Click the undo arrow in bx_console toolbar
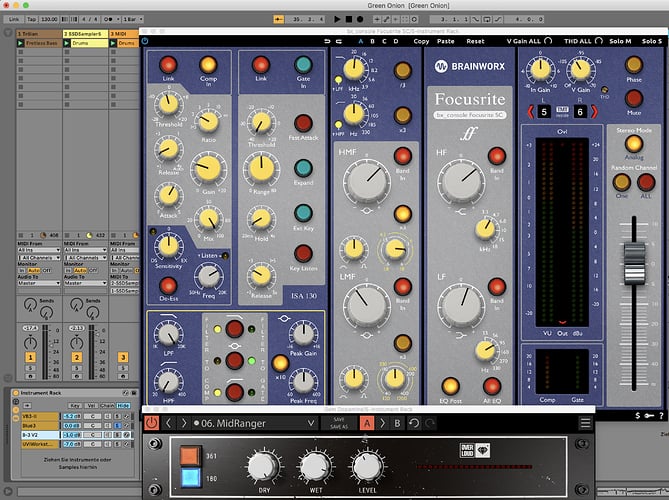 327,41
